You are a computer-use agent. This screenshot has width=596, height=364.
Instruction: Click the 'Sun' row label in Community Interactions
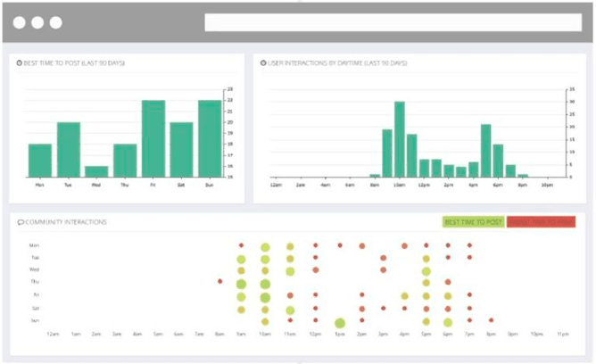(x=35, y=320)
